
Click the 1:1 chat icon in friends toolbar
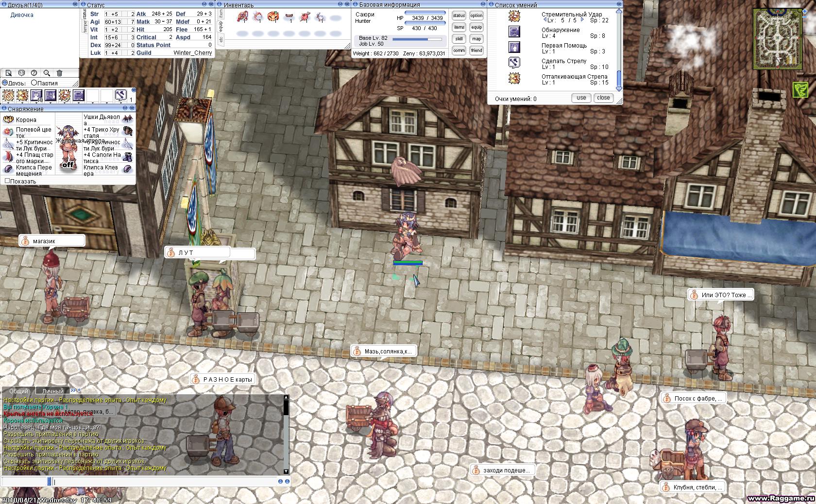pyautogui.click(x=21, y=73)
